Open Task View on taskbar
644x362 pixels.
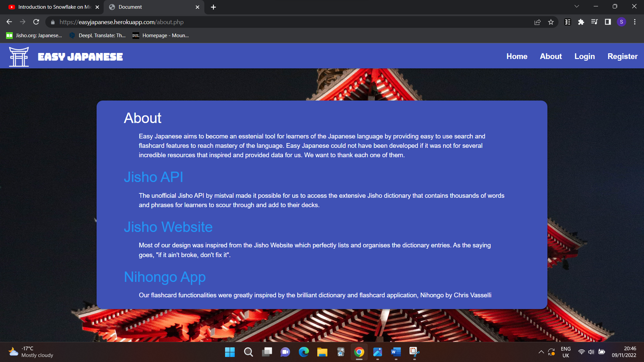pyautogui.click(x=267, y=352)
